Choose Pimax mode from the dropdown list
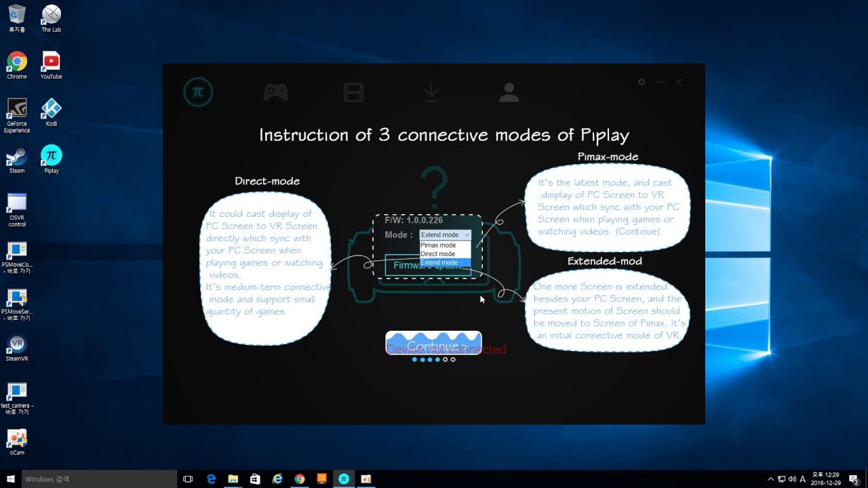The width and height of the screenshot is (868, 488). tap(445, 245)
